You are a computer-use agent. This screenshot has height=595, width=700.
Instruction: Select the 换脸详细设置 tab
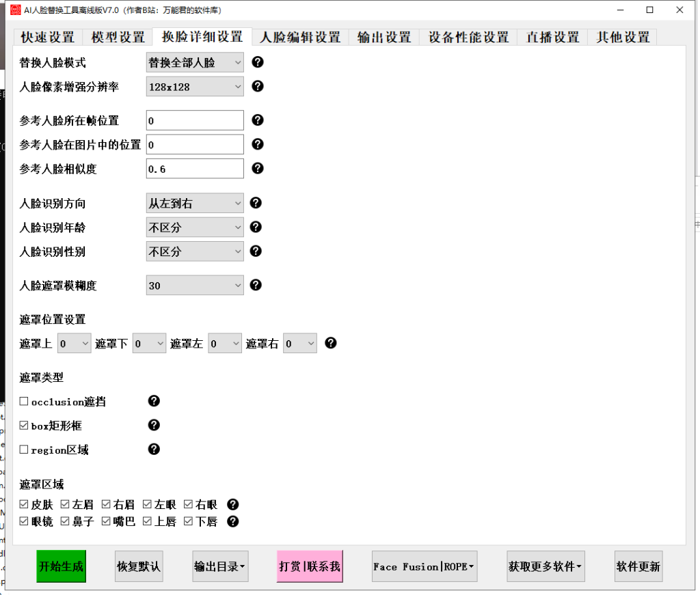[202, 37]
